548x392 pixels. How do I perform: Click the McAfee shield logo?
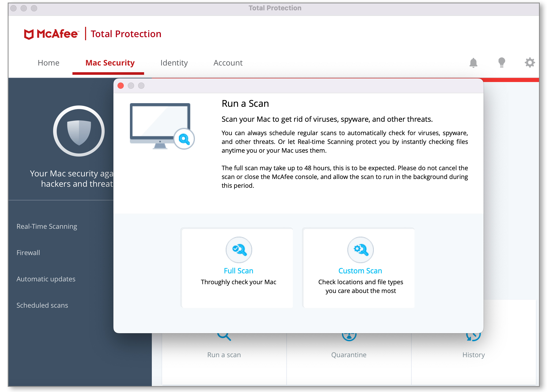tap(29, 34)
